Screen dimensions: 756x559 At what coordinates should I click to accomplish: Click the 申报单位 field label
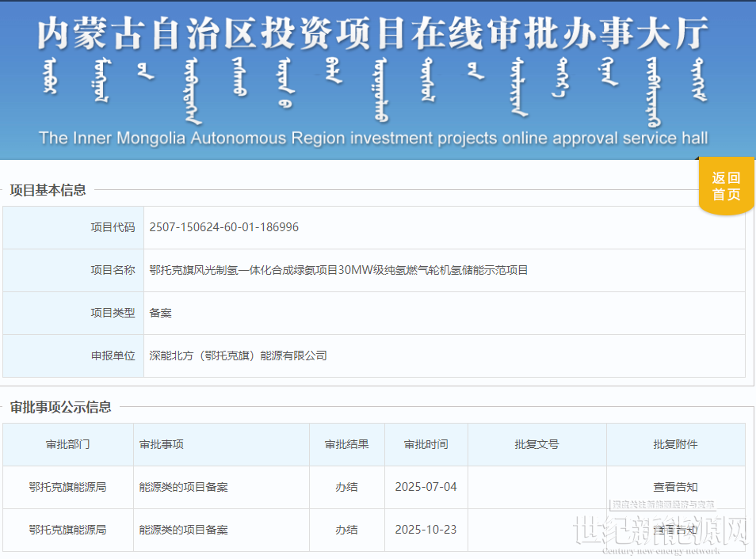point(113,356)
